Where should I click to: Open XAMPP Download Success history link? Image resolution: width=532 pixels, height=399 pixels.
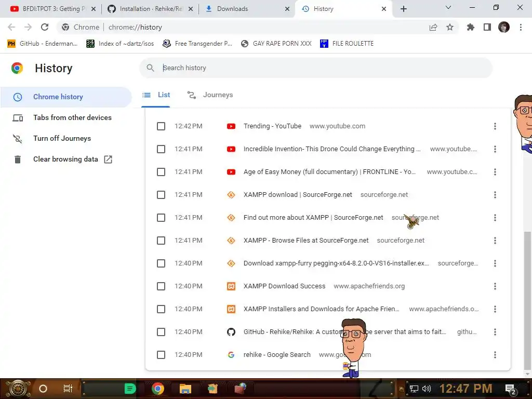[x=284, y=286]
